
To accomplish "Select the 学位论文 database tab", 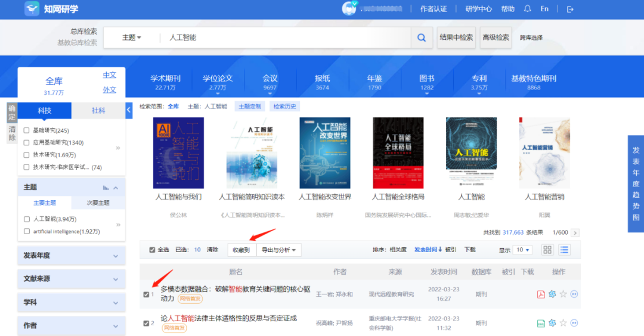I will 217,82.
